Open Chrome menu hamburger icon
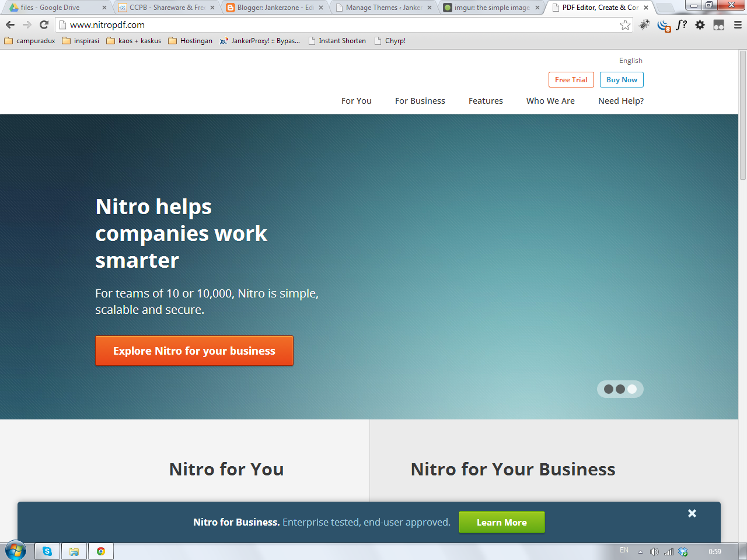The height and width of the screenshot is (560, 747). point(738,24)
